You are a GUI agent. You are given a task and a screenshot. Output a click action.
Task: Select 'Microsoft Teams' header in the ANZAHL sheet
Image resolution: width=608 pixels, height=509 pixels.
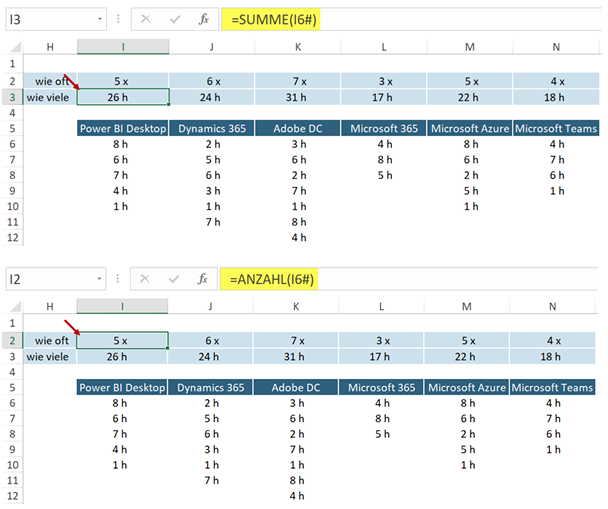point(553,387)
